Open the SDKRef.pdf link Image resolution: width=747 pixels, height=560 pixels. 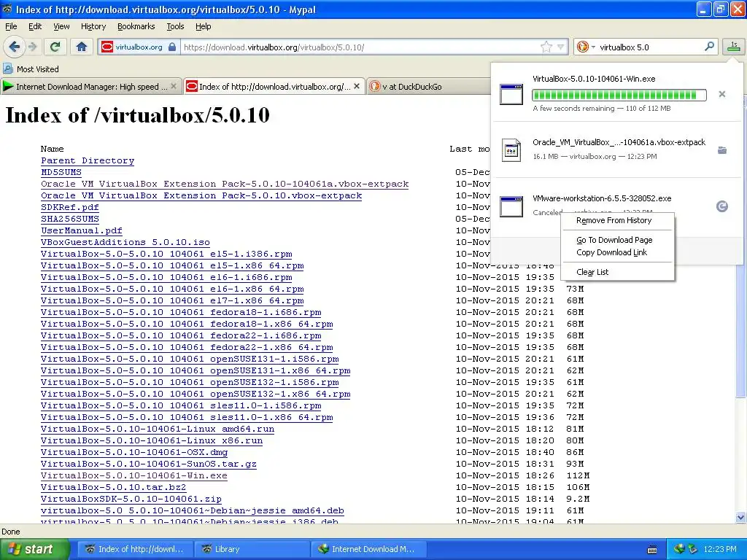click(70, 207)
